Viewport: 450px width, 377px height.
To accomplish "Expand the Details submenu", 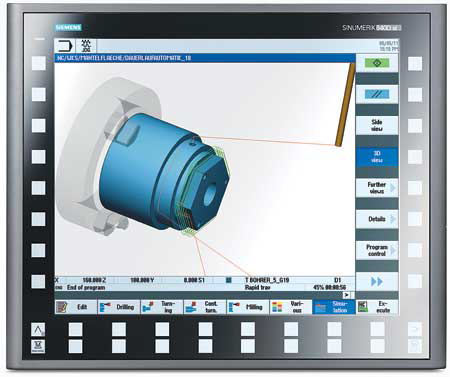I will coord(377,219).
